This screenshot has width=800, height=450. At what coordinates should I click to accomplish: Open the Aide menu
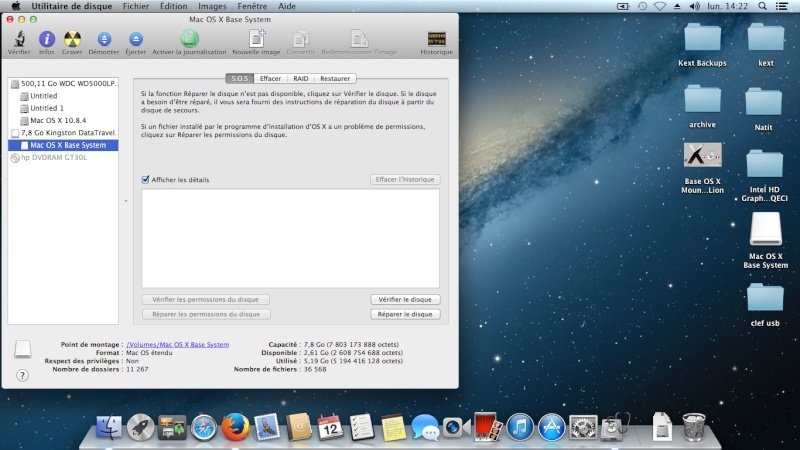287,6
